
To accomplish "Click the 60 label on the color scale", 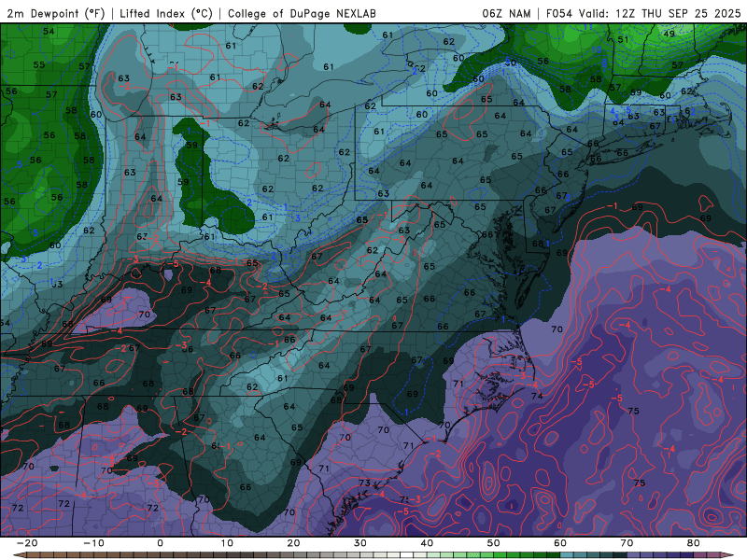I will click(x=560, y=543).
